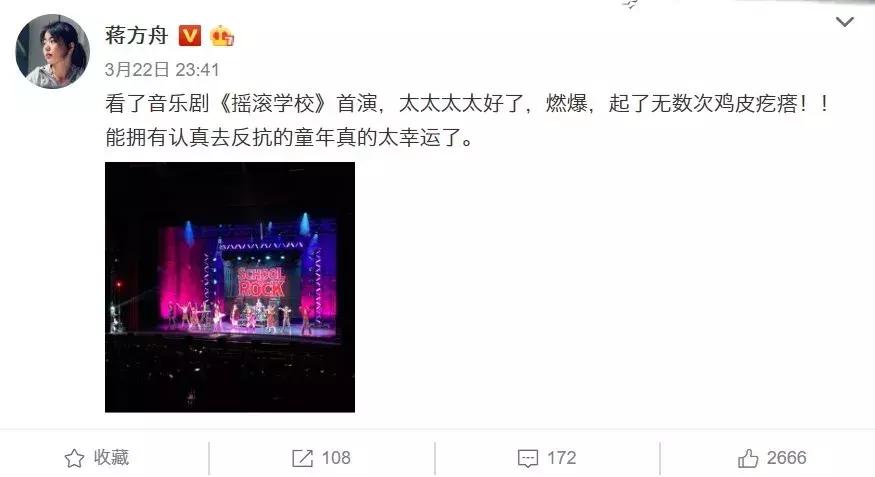Click the second line of post text
This screenshot has height=477, width=875.
coord(289,137)
